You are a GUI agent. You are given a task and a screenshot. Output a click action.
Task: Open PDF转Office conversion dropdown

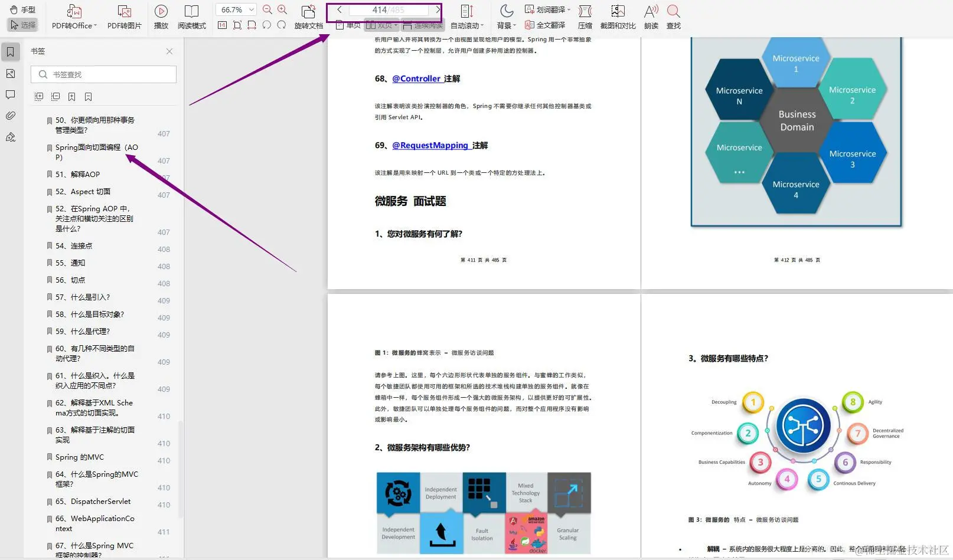[74, 17]
